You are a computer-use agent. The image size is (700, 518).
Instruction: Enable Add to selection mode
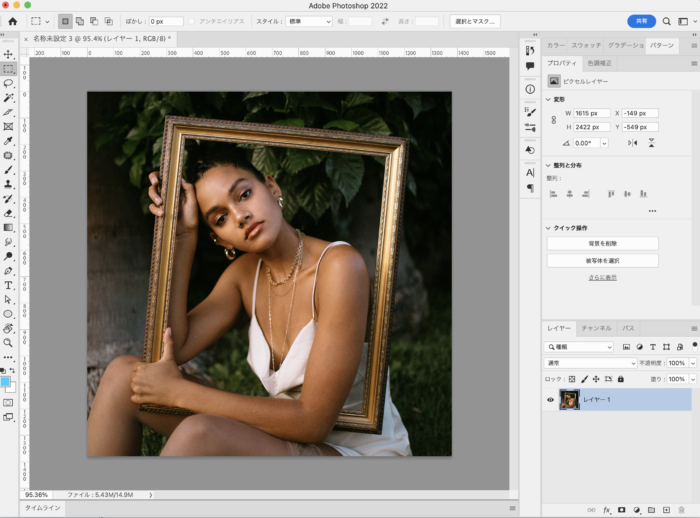[x=79, y=21]
